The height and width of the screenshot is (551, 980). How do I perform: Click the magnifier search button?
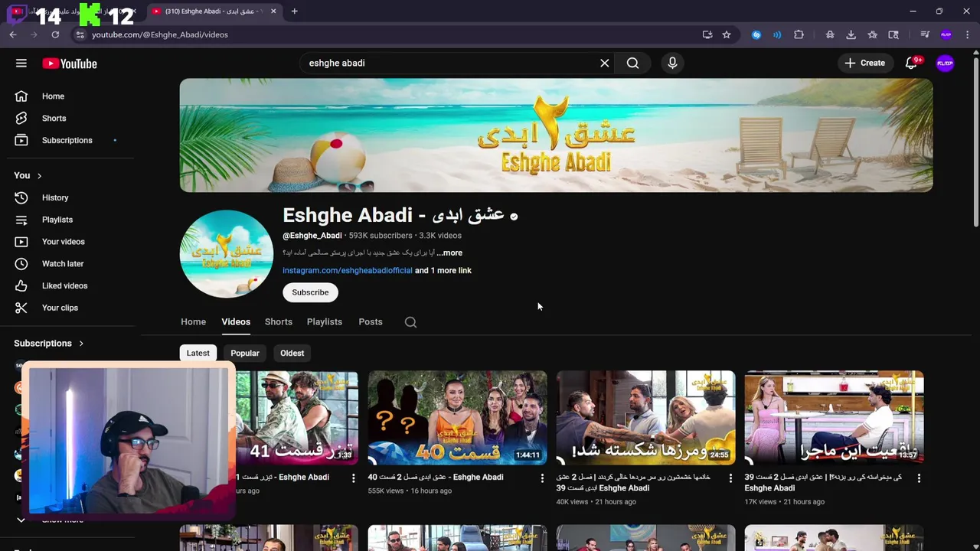(x=632, y=63)
